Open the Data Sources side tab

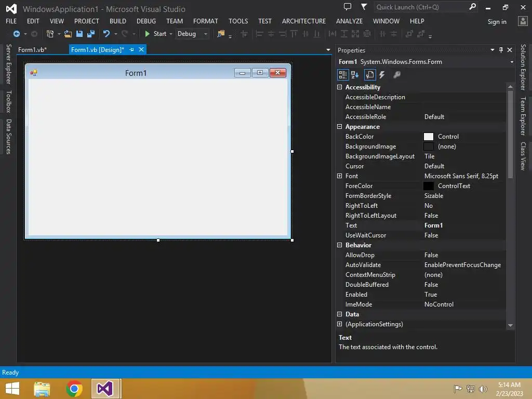tap(9, 137)
